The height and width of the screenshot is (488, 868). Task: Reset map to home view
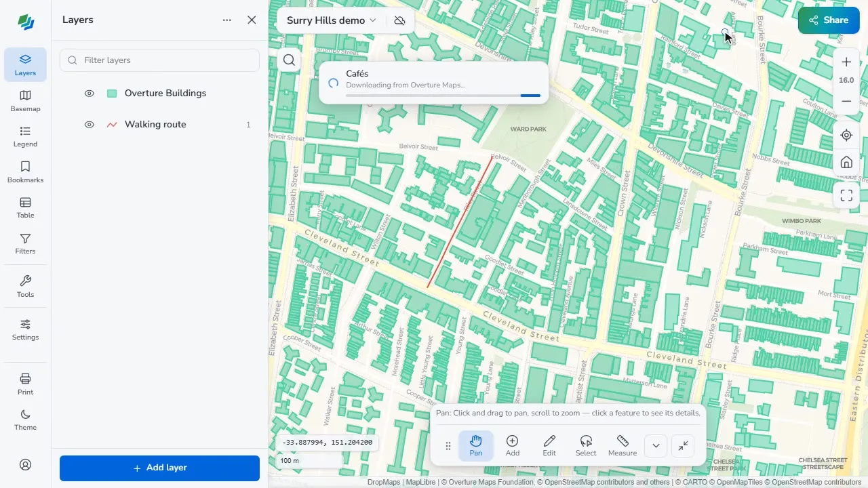[x=846, y=163]
